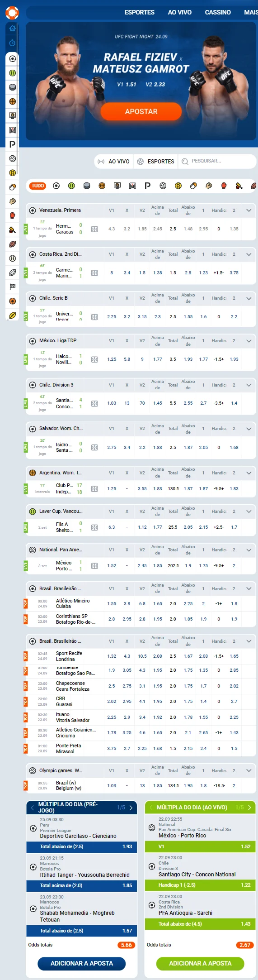The image size is (258, 980).
Task: Select the TUDO filter pill
Action: point(38,186)
